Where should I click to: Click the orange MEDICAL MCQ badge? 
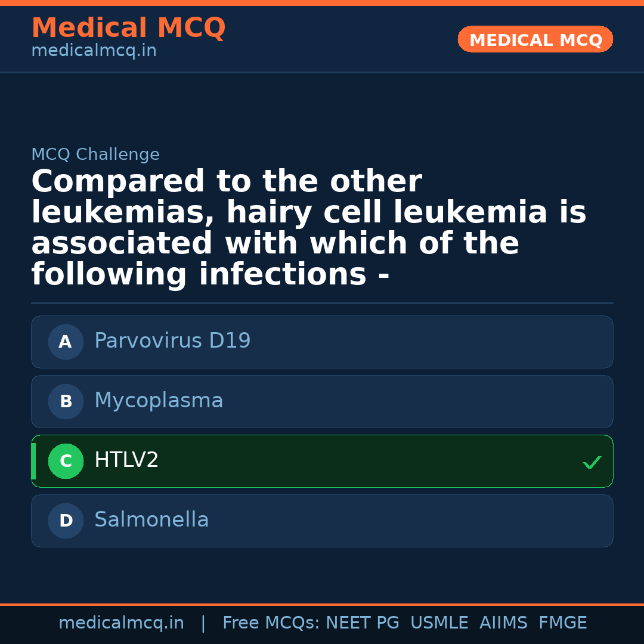click(535, 39)
